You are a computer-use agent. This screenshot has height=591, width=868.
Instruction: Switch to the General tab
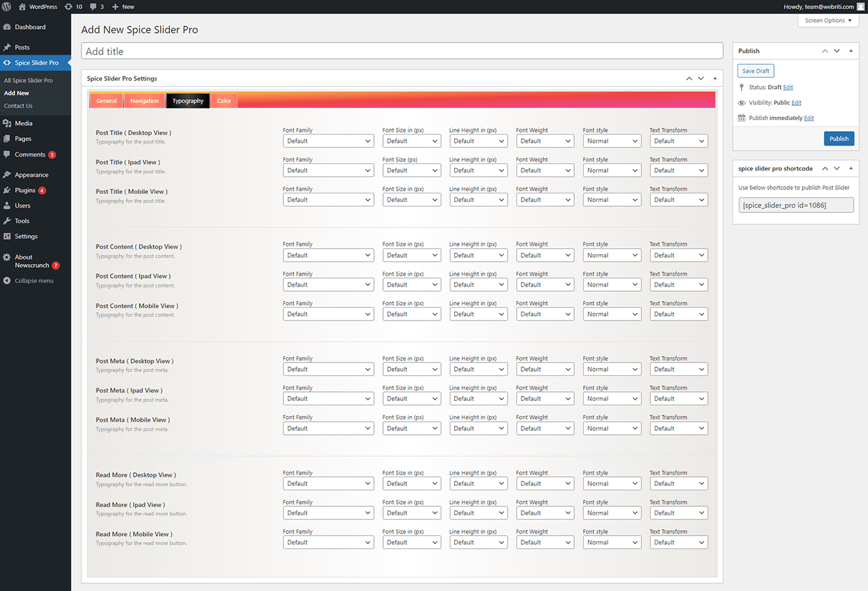[x=106, y=101]
